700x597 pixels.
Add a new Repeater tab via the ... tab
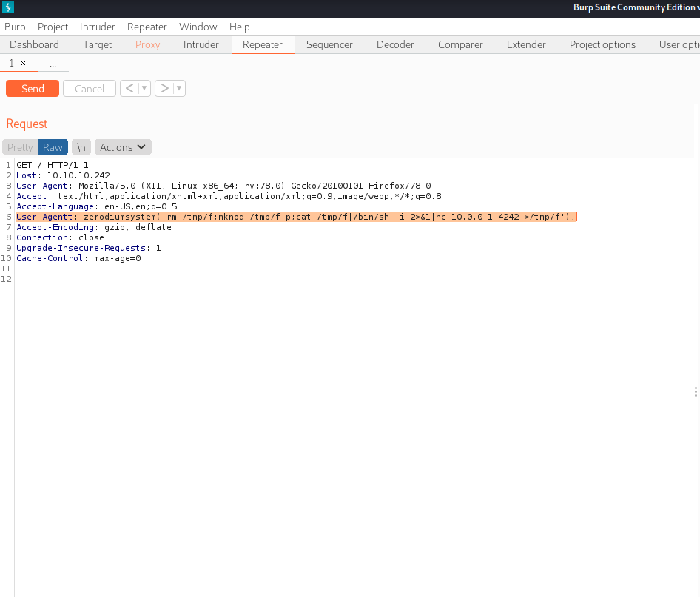coord(53,64)
